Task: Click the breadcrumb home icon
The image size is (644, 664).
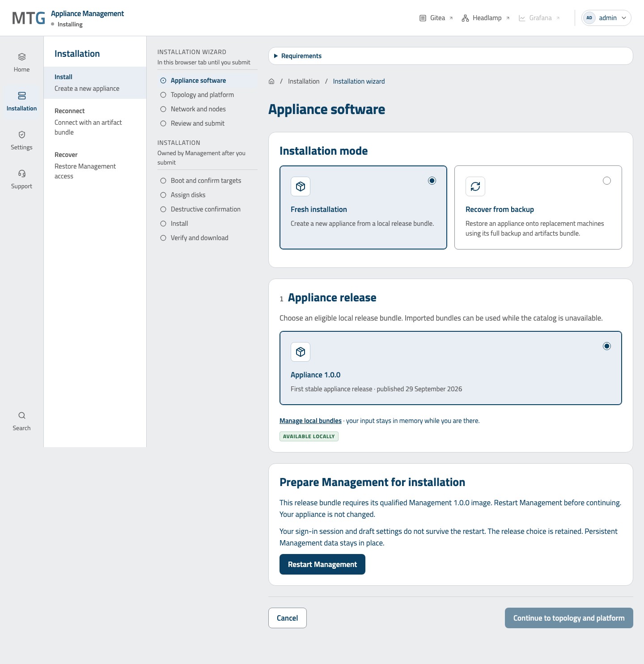Action: (271, 81)
